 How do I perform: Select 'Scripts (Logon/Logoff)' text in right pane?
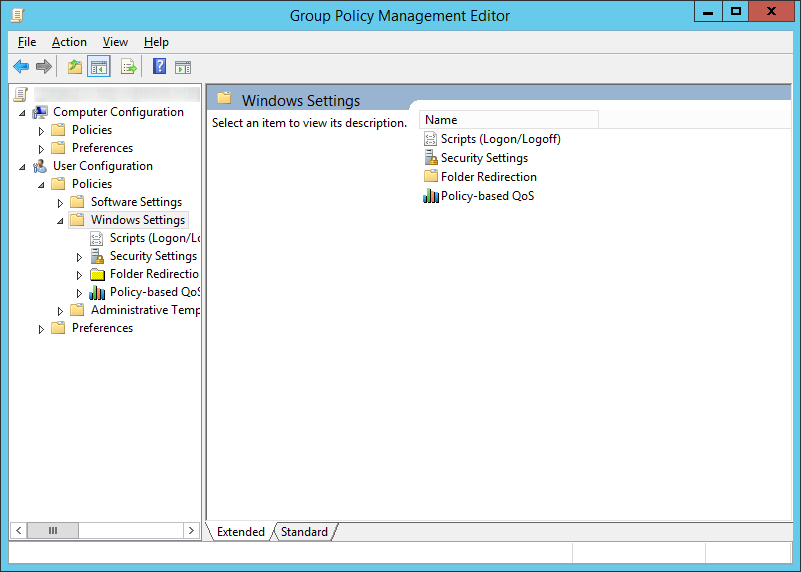501,139
